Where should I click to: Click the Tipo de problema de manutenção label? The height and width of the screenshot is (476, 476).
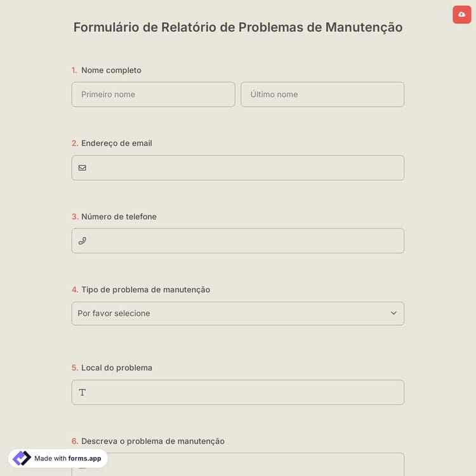(145, 289)
